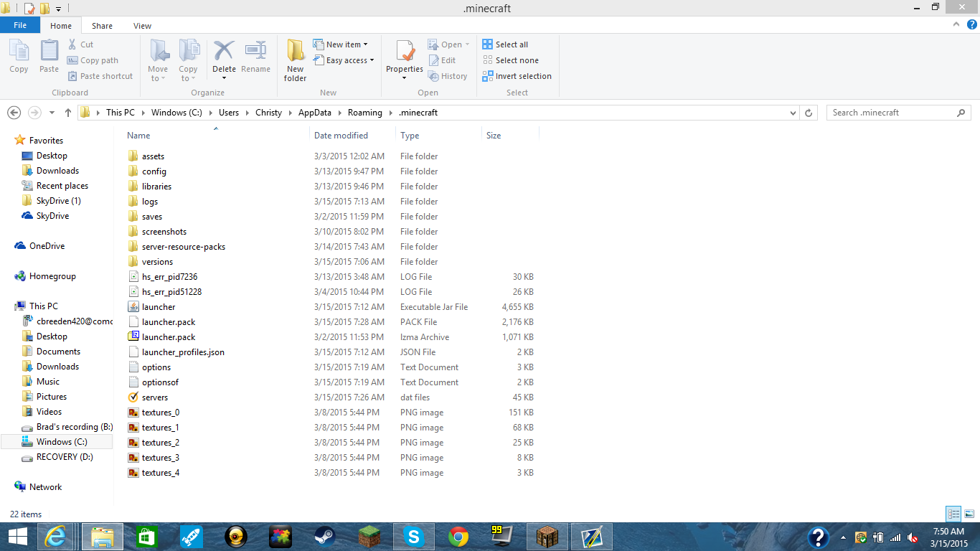This screenshot has width=980, height=551.
Task: Click the Paste icon in the ribbon
Action: click(x=49, y=57)
